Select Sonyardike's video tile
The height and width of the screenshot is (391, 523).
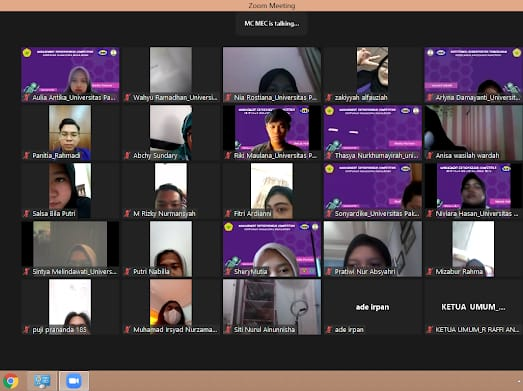pyautogui.click(x=373, y=190)
